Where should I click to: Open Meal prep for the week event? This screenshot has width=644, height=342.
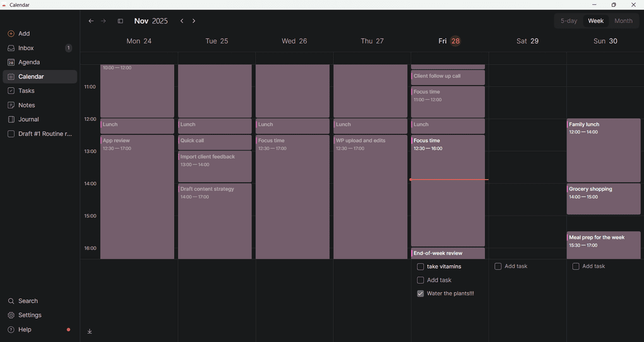tap(604, 245)
